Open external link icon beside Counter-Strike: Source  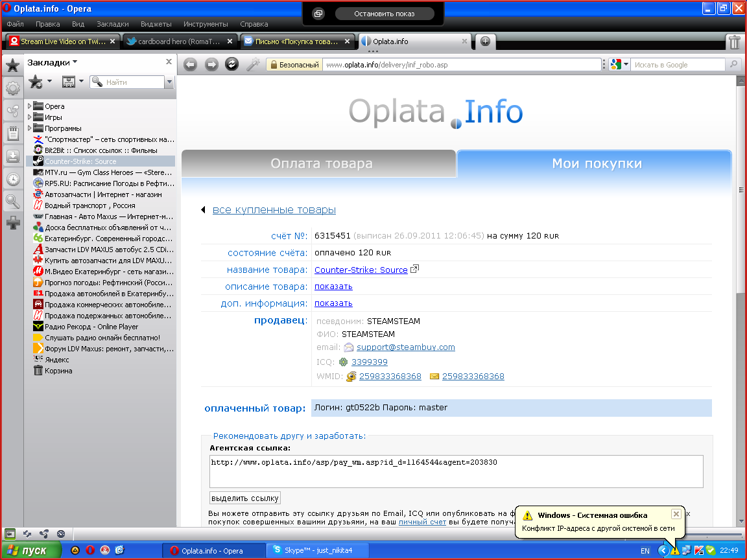(414, 269)
